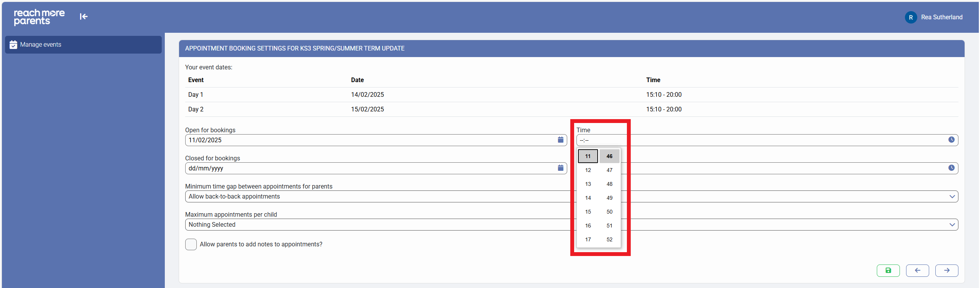Proceed with the right arrow button
This screenshot has width=980, height=288.
(946, 271)
